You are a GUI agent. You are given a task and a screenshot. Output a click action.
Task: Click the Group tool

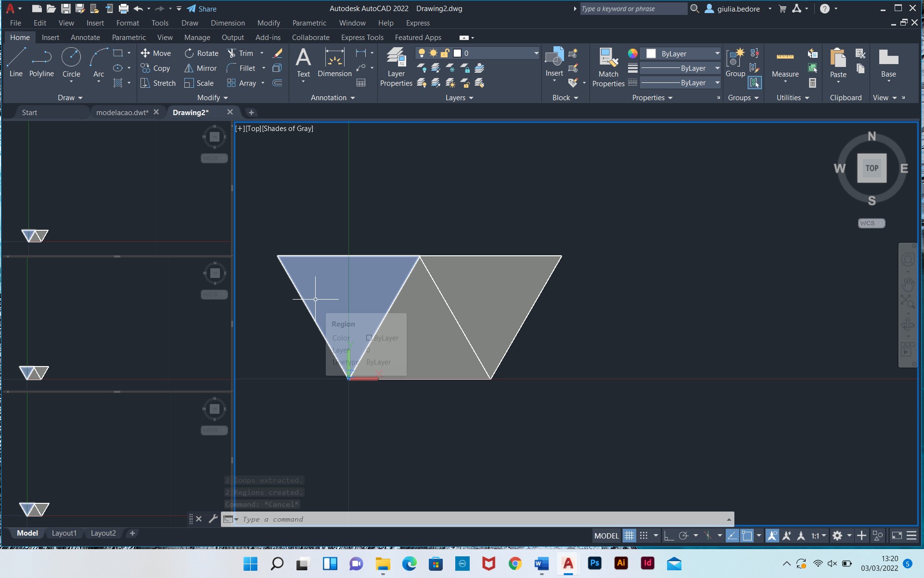tap(735, 63)
